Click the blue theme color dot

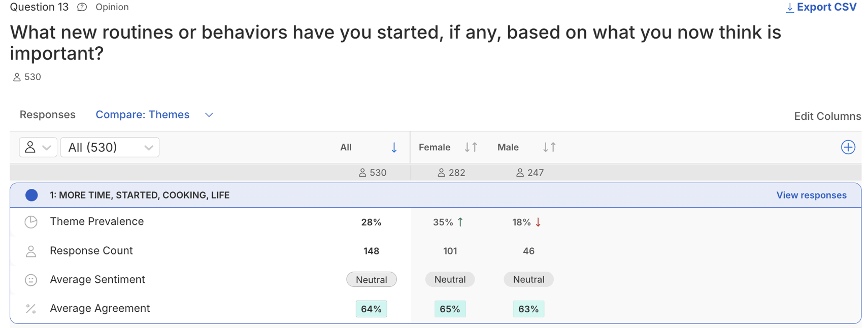pyautogui.click(x=31, y=195)
